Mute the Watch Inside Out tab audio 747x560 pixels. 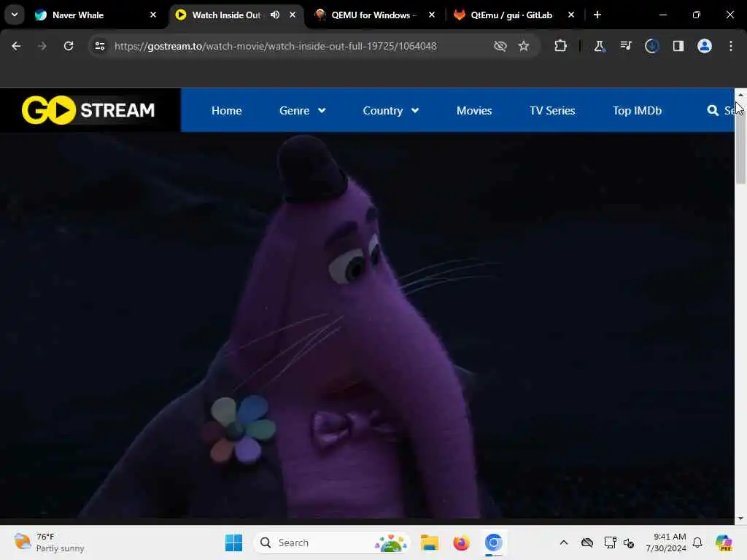(275, 15)
